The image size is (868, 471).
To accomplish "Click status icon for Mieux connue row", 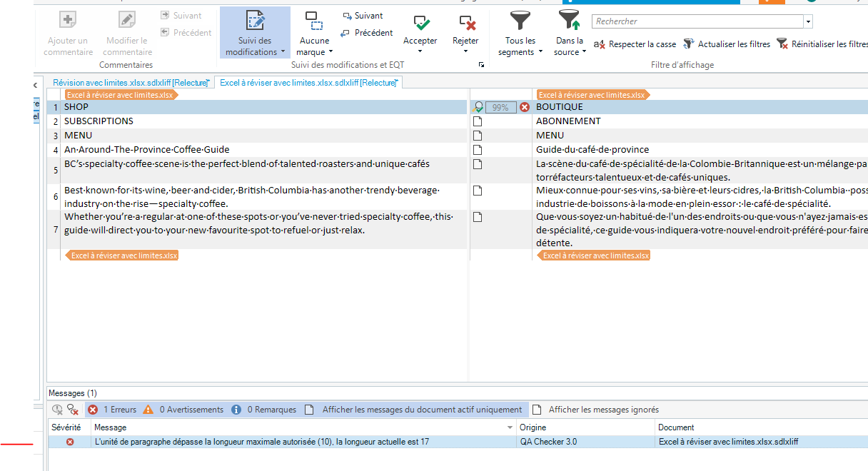I will [x=478, y=191].
